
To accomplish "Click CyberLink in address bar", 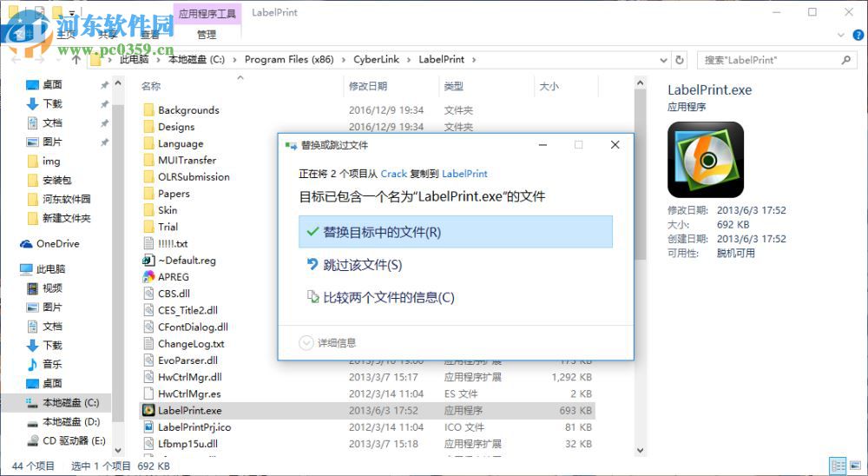I will coord(377,59).
